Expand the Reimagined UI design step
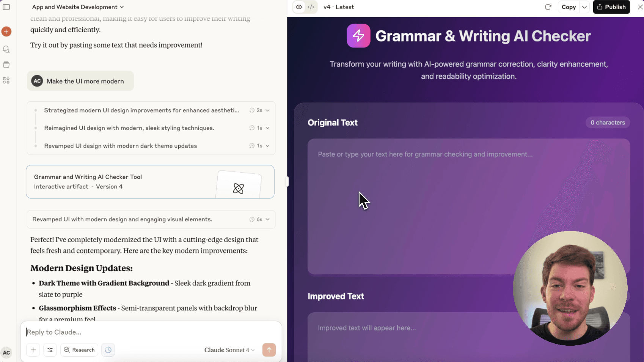644x362 pixels. click(151, 128)
